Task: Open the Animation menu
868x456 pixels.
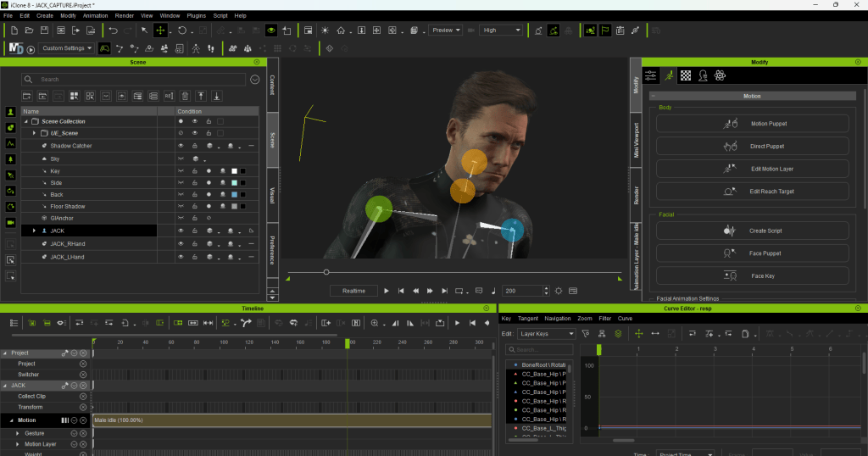Action: pyautogui.click(x=95, y=15)
